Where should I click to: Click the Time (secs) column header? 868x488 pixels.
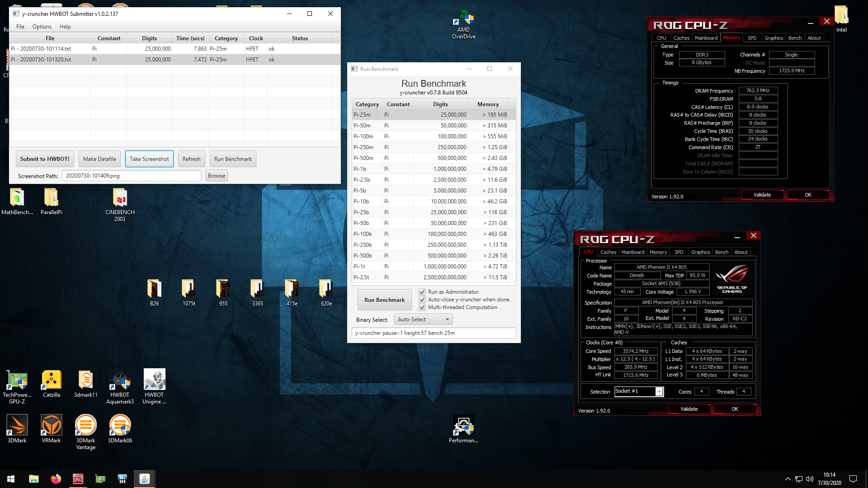pos(190,38)
